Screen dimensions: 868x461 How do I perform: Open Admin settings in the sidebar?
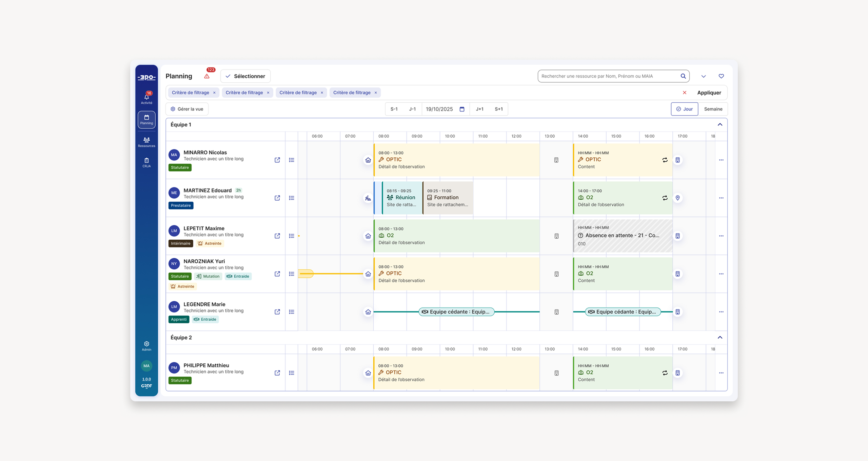pyautogui.click(x=146, y=346)
